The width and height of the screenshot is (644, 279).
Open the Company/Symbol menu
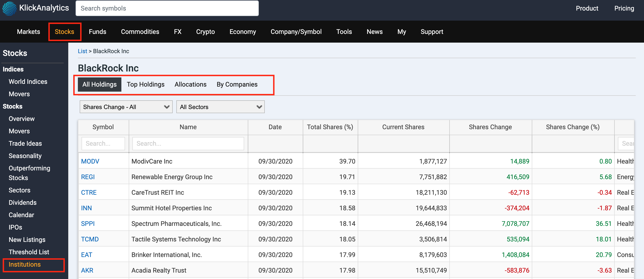click(296, 32)
